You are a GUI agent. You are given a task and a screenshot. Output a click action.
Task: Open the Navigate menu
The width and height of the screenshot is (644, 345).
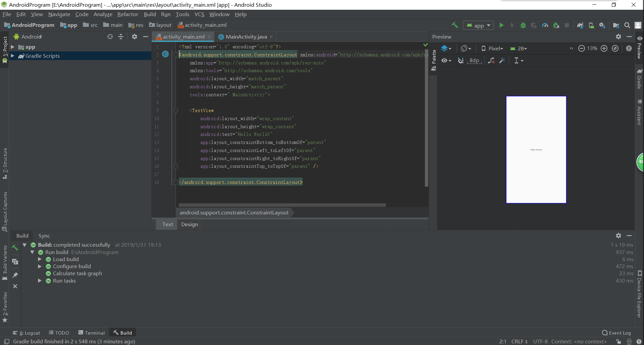coord(59,14)
